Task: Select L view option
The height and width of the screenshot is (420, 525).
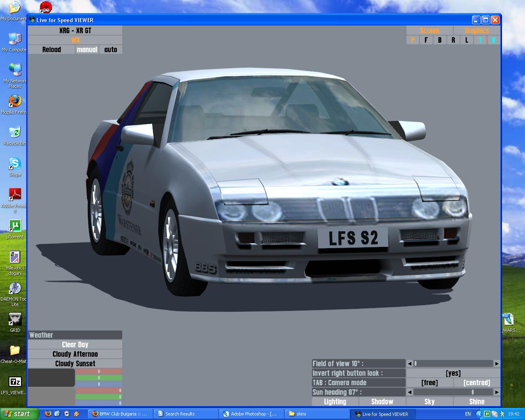Action: pyautogui.click(x=467, y=40)
